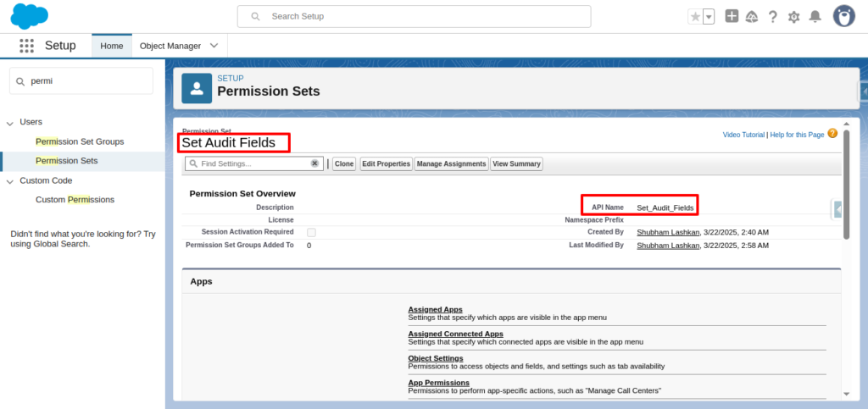
Task: Click the Permission Set Groups Added To value 0
Action: [x=309, y=246]
